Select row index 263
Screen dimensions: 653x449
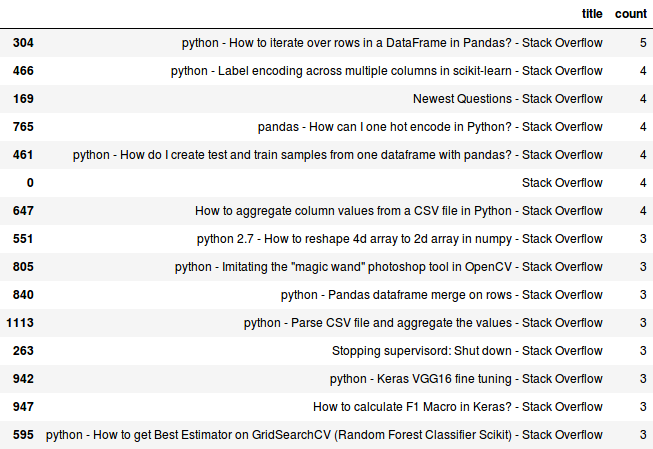[x=23, y=351]
